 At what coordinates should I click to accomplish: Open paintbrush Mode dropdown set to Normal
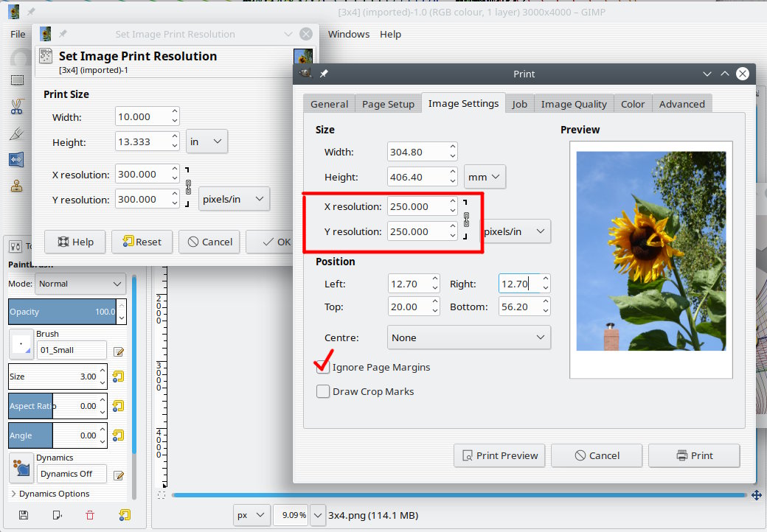click(80, 284)
